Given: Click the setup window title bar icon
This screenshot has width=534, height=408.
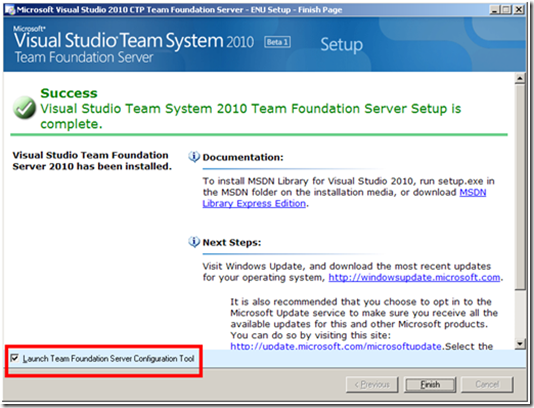Looking at the screenshot, I should pyautogui.click(x=10, y=10).
